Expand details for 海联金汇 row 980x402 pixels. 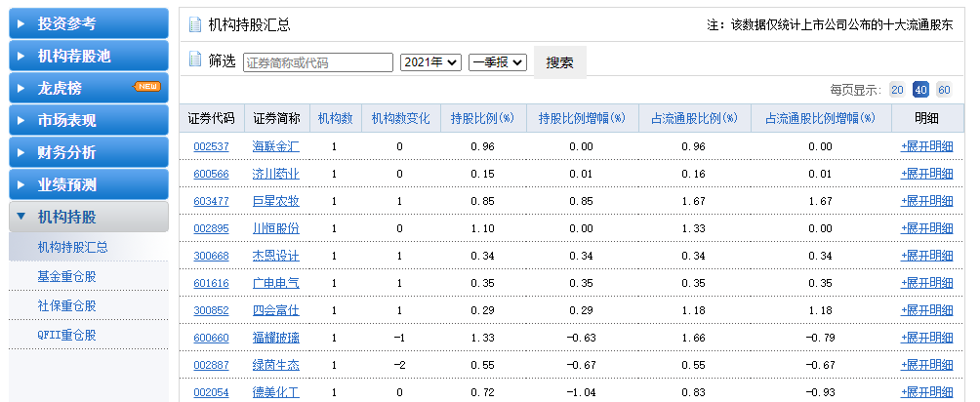927,147
